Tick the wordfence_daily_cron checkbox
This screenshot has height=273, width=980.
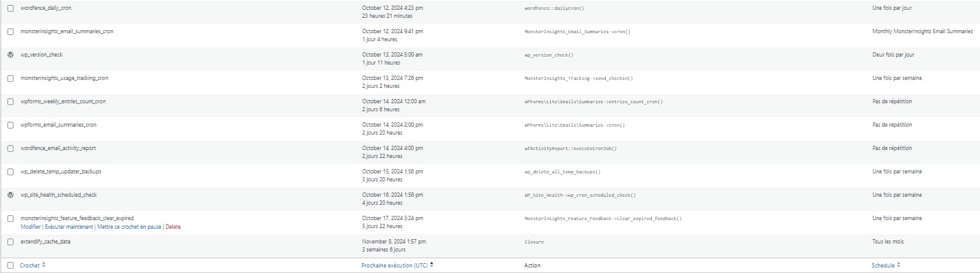point(10,8)
